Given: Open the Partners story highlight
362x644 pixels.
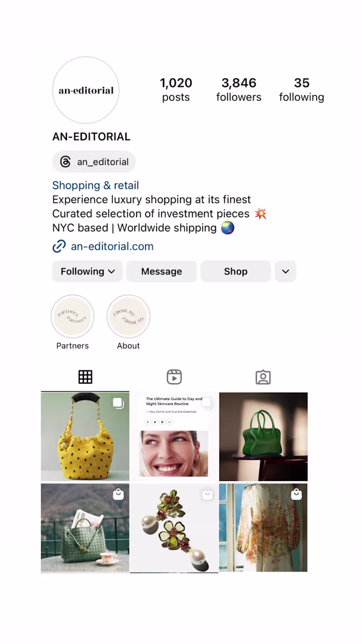Looking at the screenshot, I should 72,316.
